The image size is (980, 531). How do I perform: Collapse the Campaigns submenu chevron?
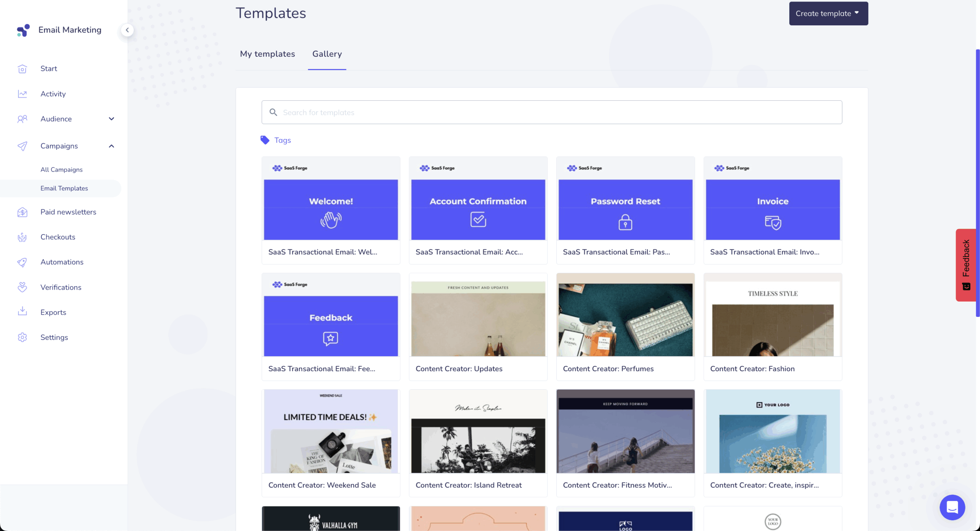coord(111,146)
